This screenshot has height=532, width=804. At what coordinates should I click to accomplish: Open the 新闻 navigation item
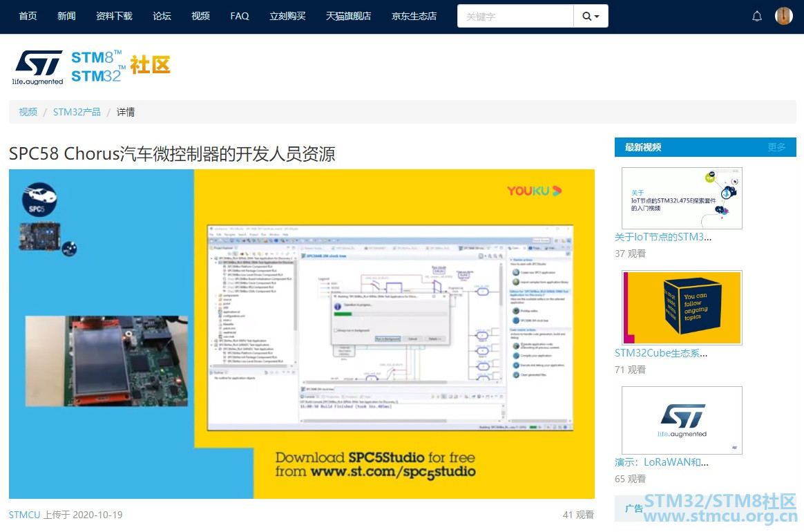pyautogui.click(x=67, y=16)
